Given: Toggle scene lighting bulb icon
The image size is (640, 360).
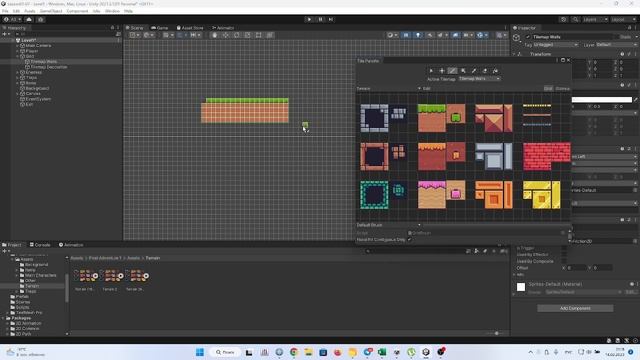Looking at the screenshot, I should pos(418,35).
